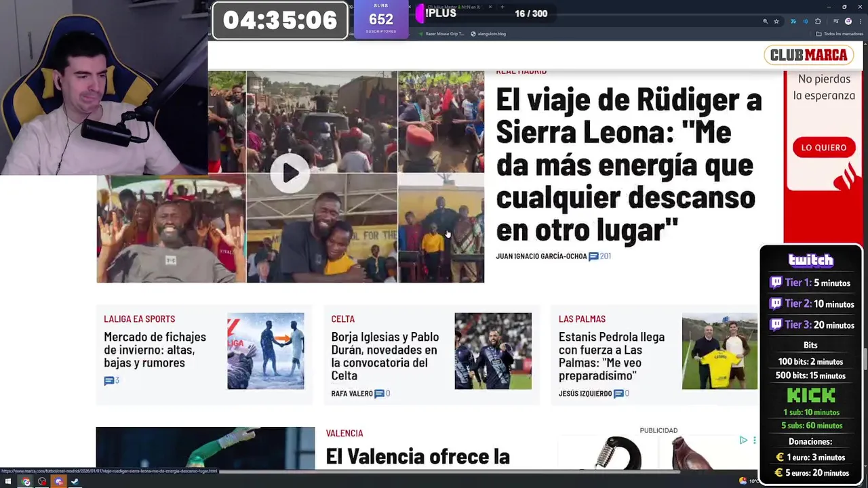
Task: Click the KICK logo in overlay
Action: click(x=810, y=394)
